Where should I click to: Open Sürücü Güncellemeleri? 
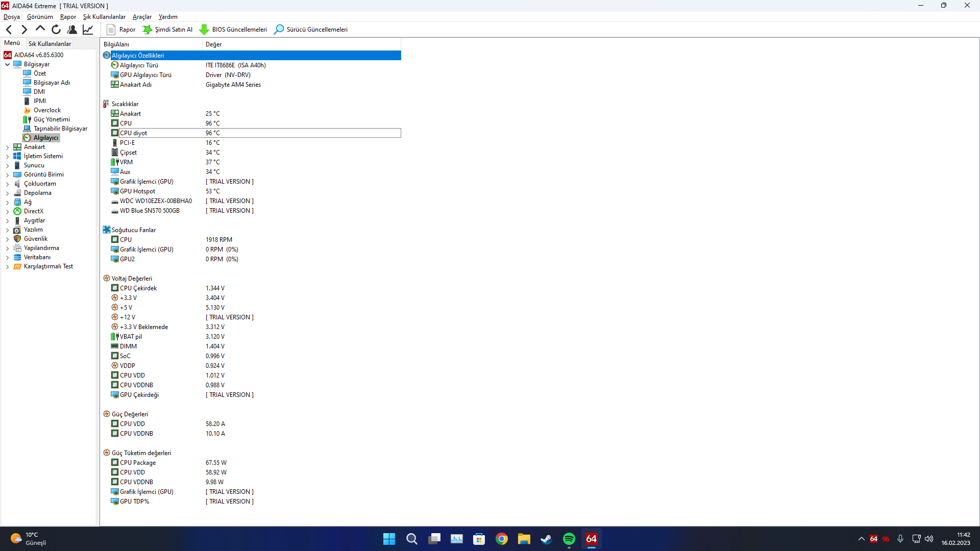(x=311, y=30)
